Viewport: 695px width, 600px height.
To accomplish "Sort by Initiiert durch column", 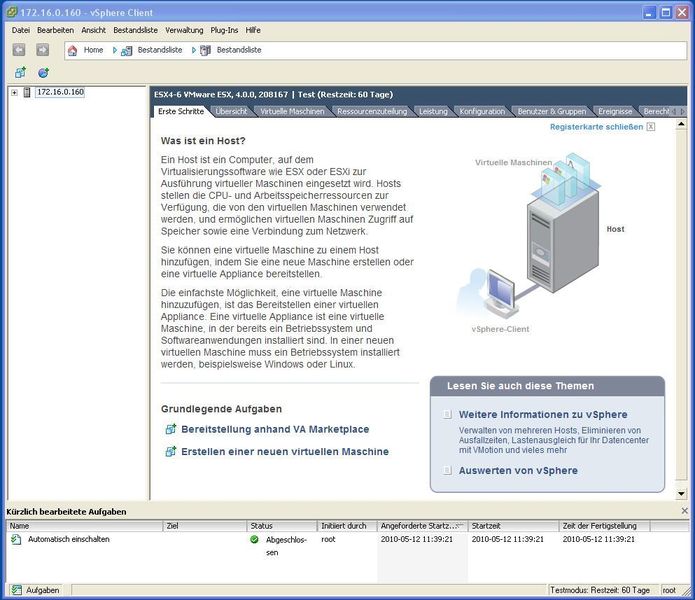I will pos(347,526).
